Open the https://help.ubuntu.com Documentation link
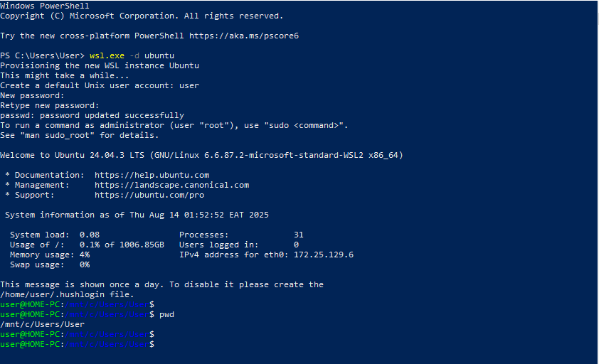 pyautogui.click(x=152, y=175)
